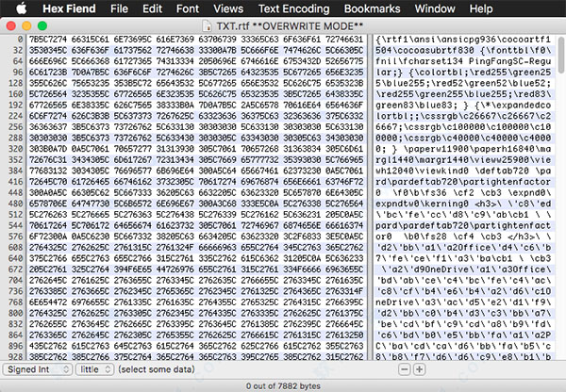Click hex group 5C726564 at offset 160
This screenshot has height=392, width=566.
tap(48, 94)
